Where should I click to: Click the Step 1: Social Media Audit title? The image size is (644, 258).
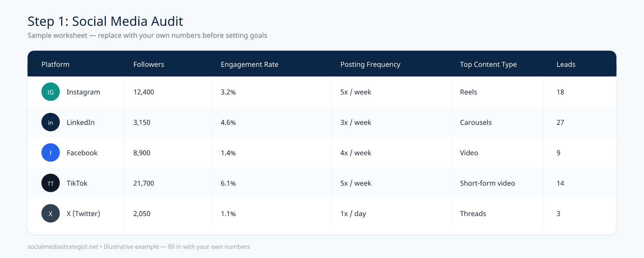pos(105,21)
